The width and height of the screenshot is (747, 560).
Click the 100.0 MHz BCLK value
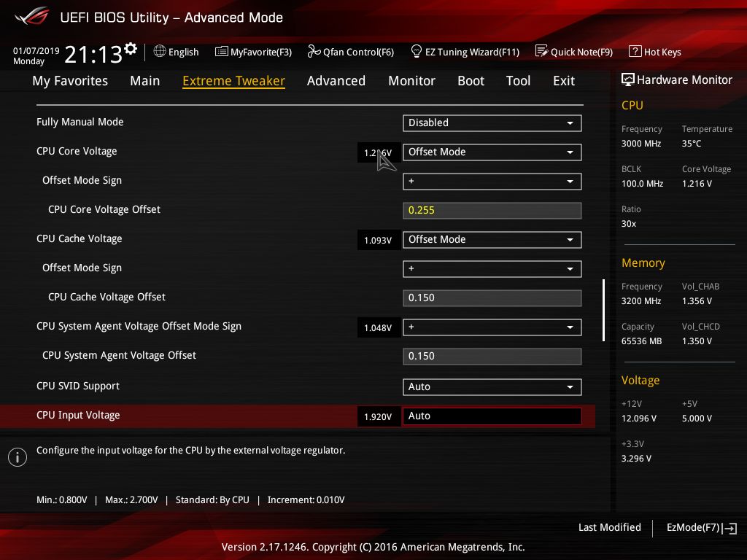tap(642, 183)
